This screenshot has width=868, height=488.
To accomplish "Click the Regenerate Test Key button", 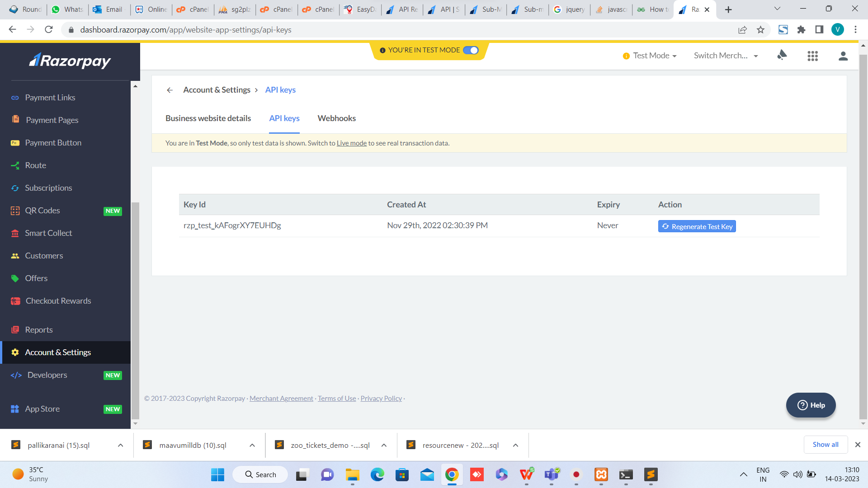I will pos(697,226).
